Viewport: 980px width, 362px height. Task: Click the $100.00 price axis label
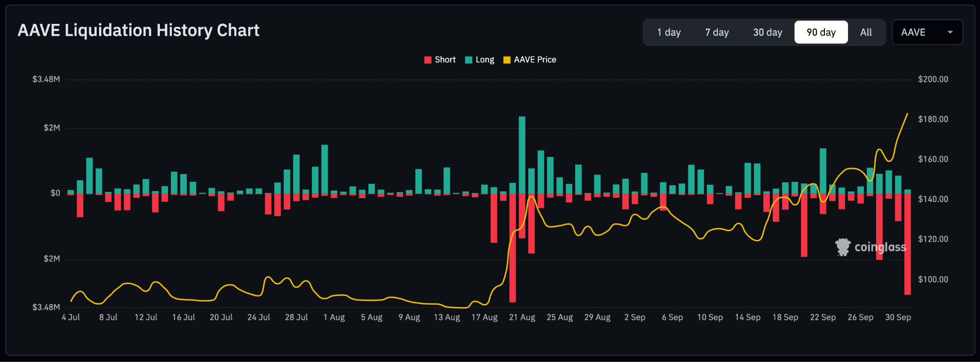point(933,279)
